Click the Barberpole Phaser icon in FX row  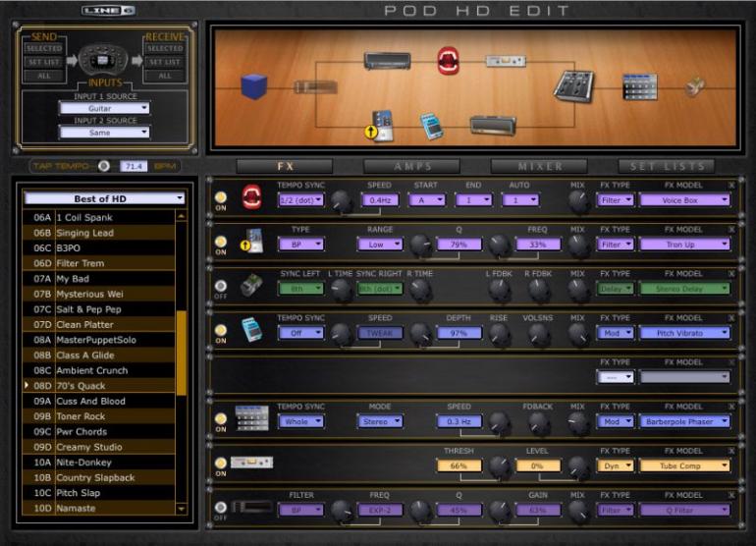251,418
